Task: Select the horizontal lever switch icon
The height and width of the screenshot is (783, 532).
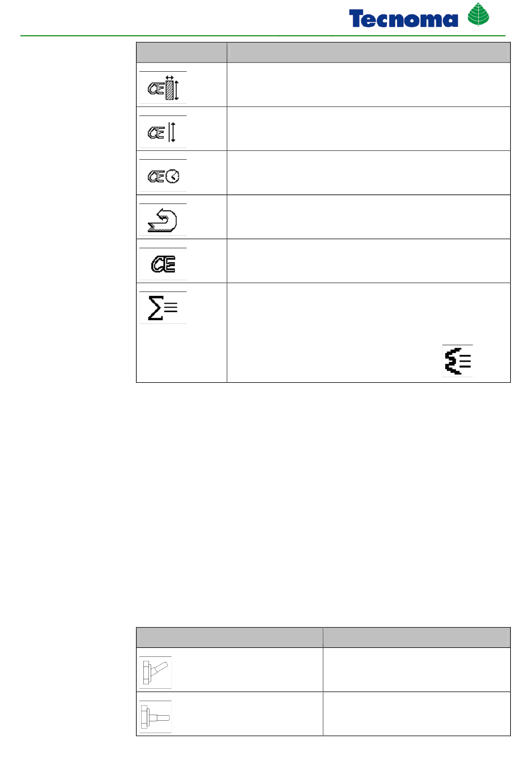Action: [x=156, y=717]
